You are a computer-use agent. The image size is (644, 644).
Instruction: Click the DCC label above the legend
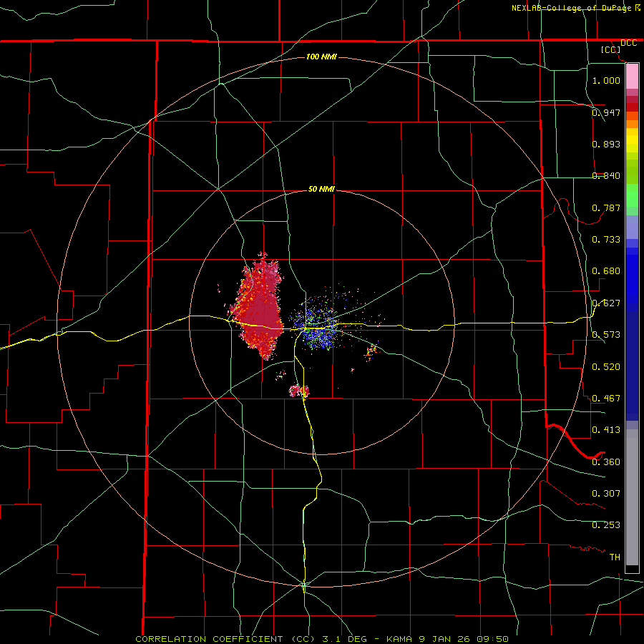click(x=628, y=43)
